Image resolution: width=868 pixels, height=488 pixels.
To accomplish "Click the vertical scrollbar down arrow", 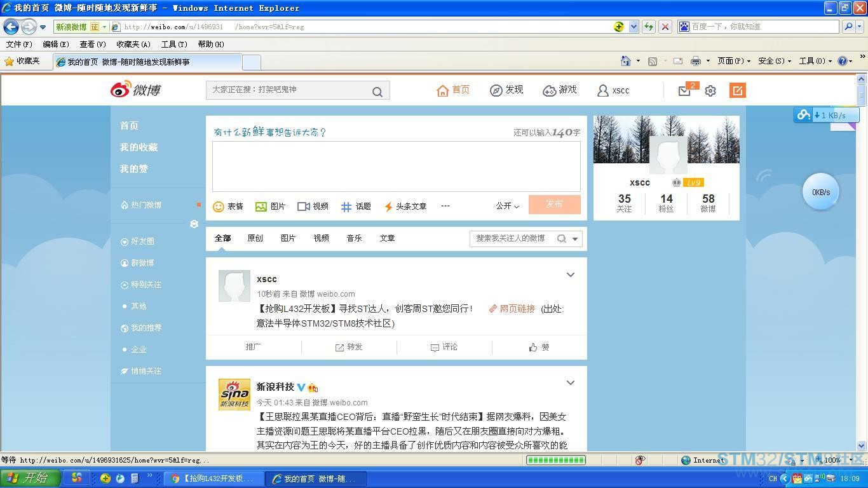I will click(862, 446).
